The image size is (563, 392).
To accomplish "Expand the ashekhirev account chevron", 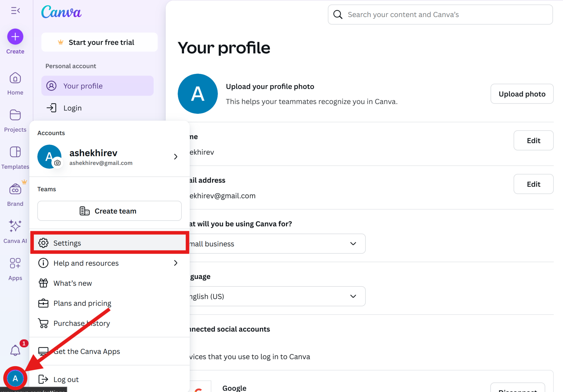I will tap(176, 157).
